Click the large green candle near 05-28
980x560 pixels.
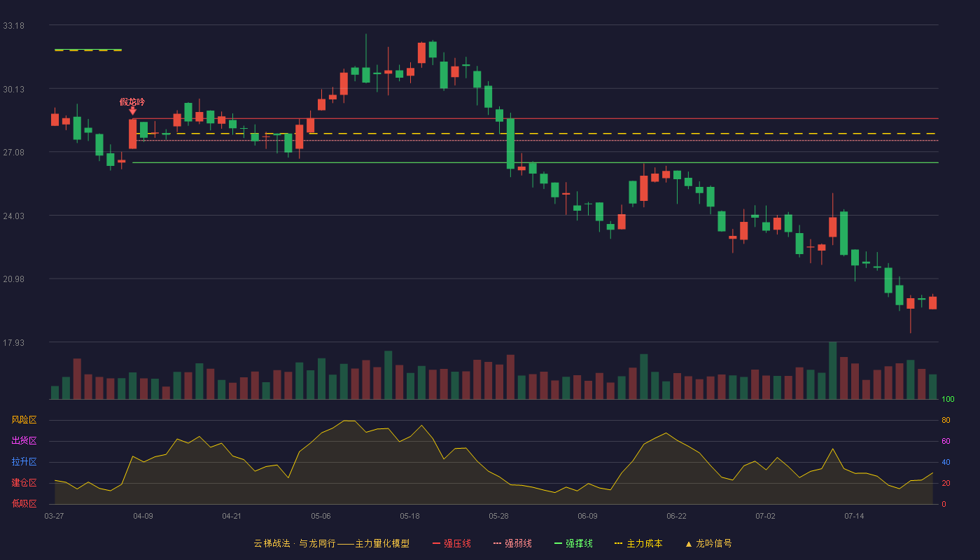pos(510,143)
